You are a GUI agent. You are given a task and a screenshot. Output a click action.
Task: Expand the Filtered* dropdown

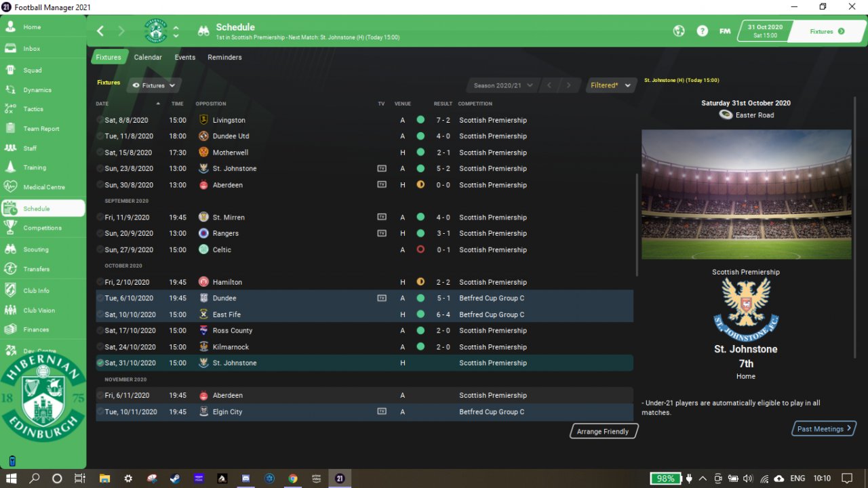611,85
